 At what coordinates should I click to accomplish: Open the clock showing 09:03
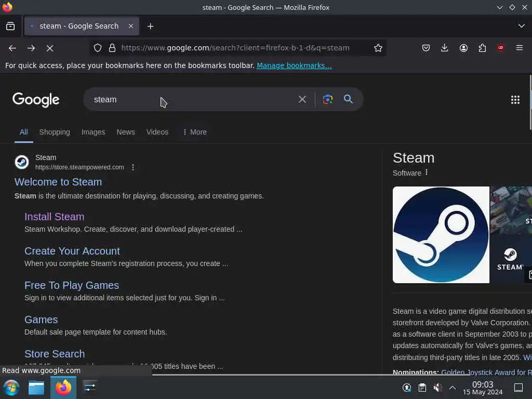(x=483, y=388)
